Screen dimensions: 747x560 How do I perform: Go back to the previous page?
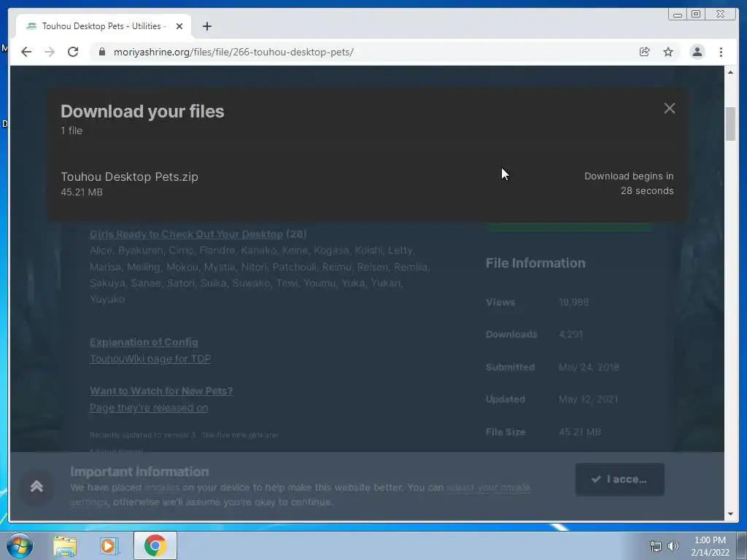tap(26, 52)
